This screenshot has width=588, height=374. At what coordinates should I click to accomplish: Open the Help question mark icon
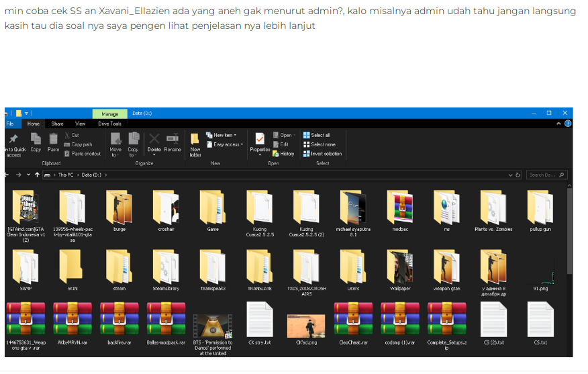[568, 124]
